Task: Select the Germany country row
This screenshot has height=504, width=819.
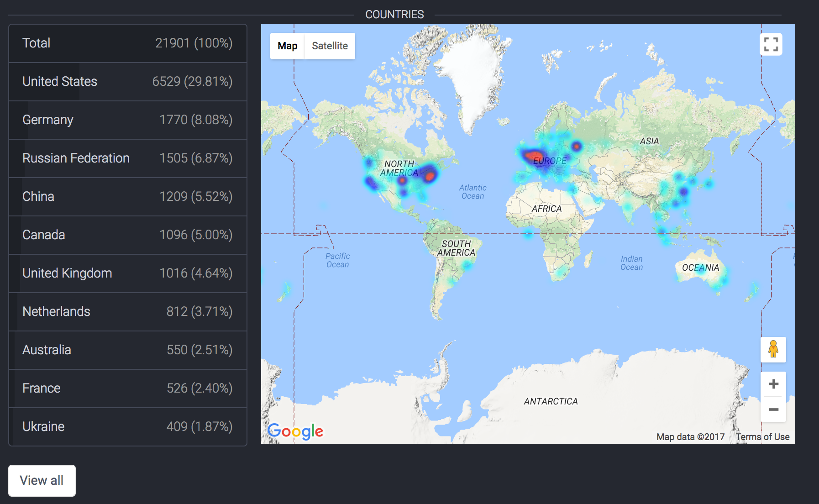Action: point(128,120)
